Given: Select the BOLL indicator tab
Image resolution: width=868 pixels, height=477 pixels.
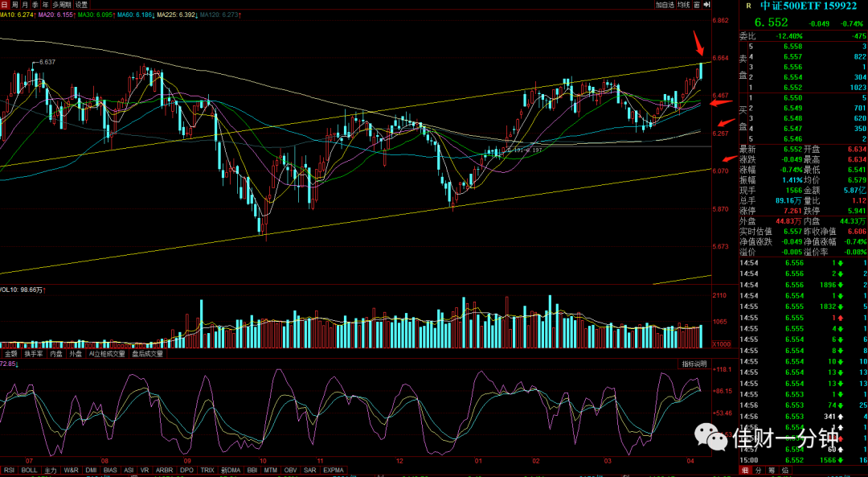Looking at the screenshot, I should (x=30, y=470).
